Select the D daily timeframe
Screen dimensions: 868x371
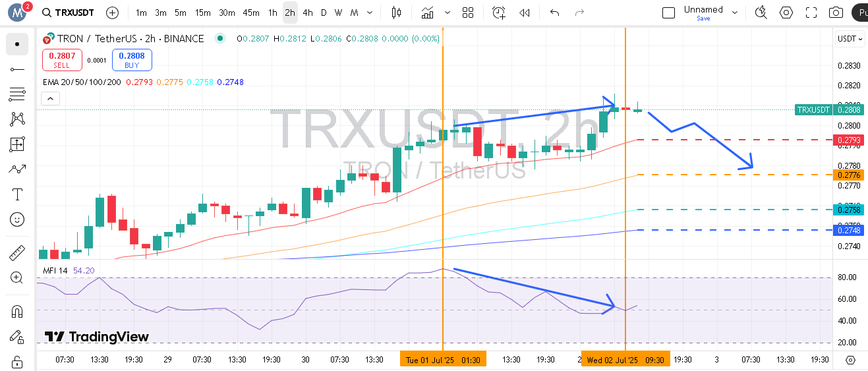(324, 13)
